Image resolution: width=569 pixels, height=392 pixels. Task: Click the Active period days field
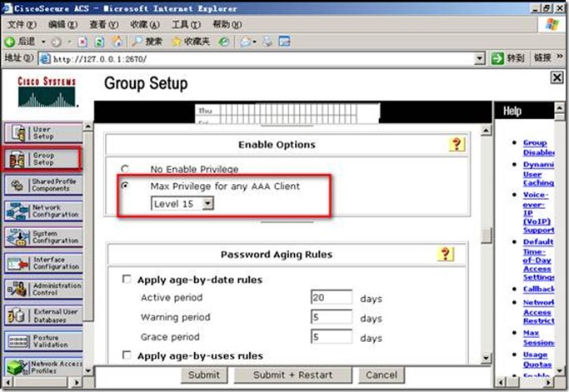pyautogui.click(x=332, y=297)
